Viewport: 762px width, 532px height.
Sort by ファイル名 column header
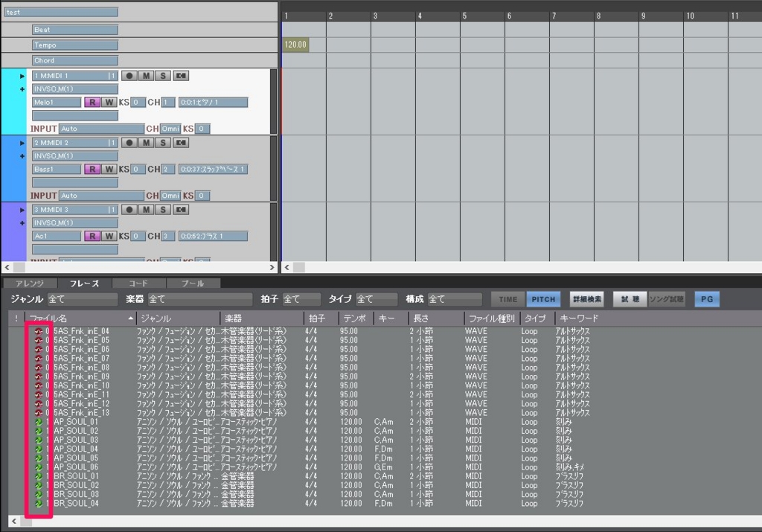tap(80, 318)
